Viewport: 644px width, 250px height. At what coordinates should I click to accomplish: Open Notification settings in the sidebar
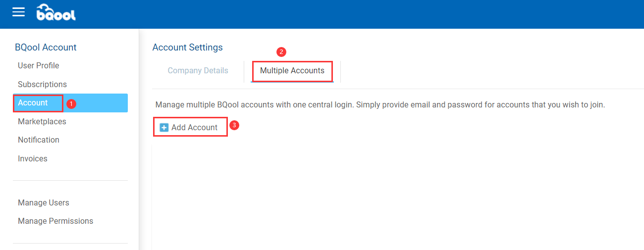pyautogui.click(x=39, y=140)
